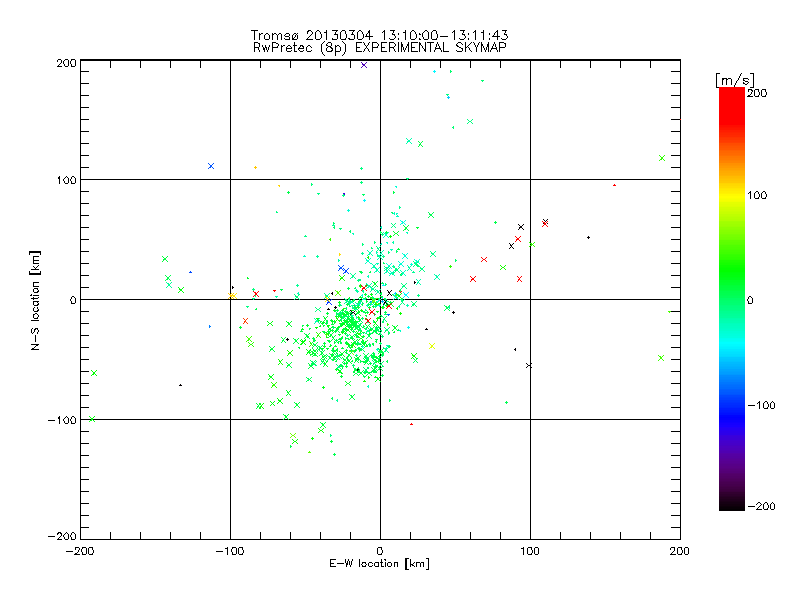The width and height of the screenshot is (800, 600).
Task: Click the black X marker near 100 km east, -55 km
Action: click(529, 365)
